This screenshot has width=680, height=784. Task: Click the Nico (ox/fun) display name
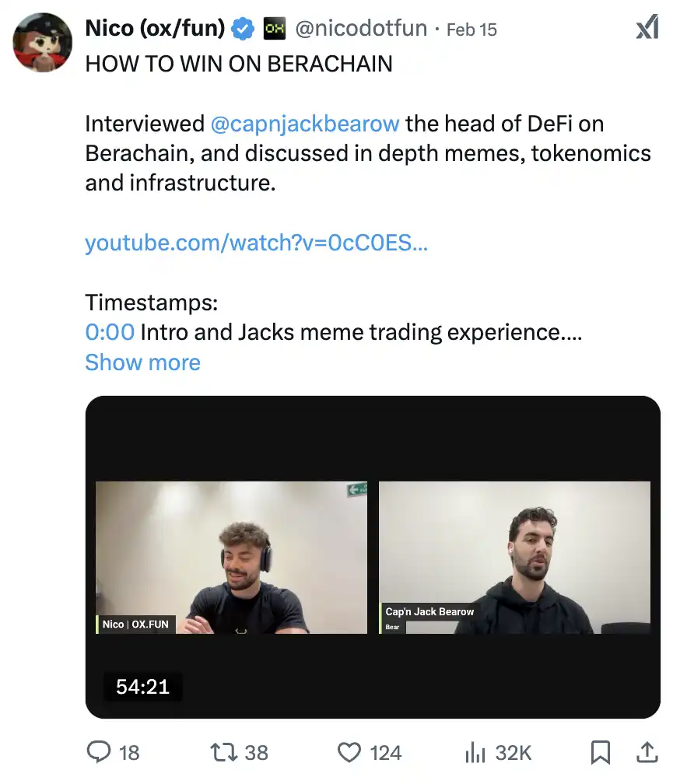coord(155,30)
